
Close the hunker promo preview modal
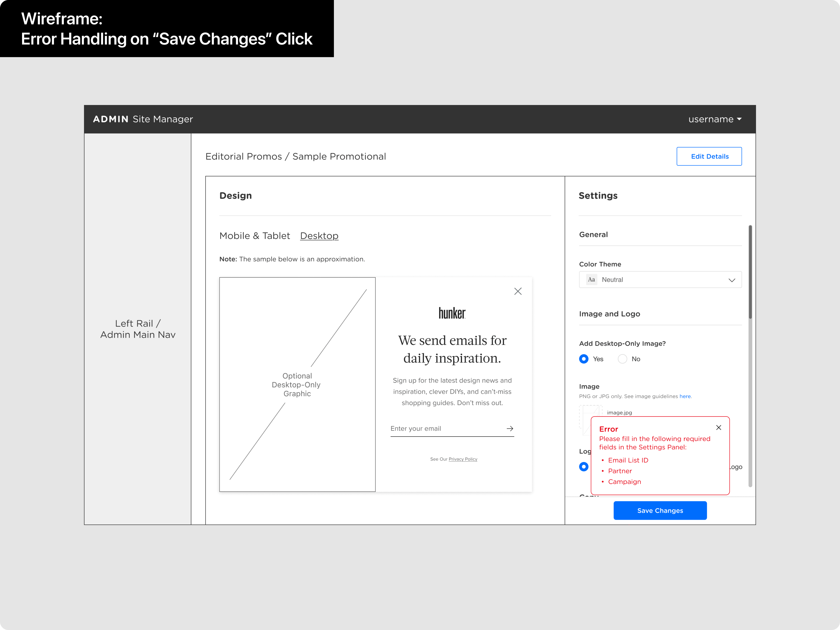pos(518,291)
